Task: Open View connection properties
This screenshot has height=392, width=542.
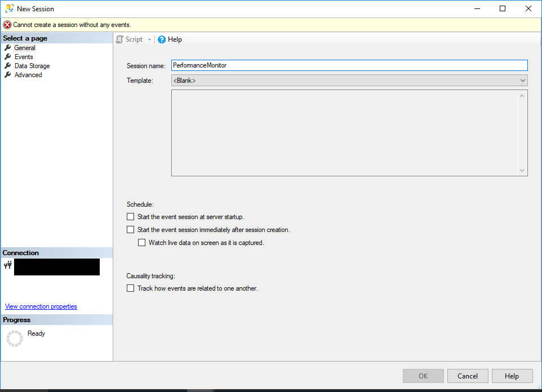Action: [x=41, y=306]
